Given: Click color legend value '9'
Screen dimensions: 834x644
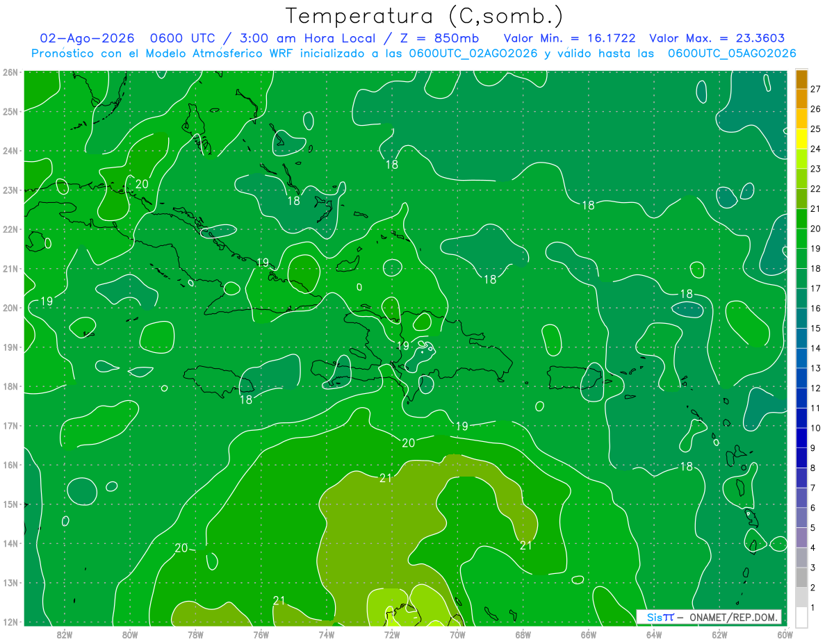Looking at the screenshot, I should pos(813,448).
